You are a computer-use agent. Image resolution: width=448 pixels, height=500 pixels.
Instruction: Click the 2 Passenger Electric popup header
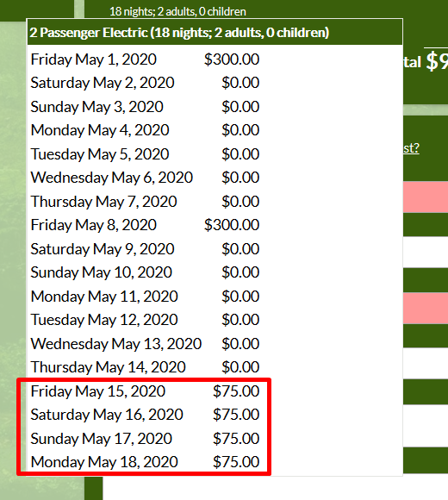coord(215,32)
